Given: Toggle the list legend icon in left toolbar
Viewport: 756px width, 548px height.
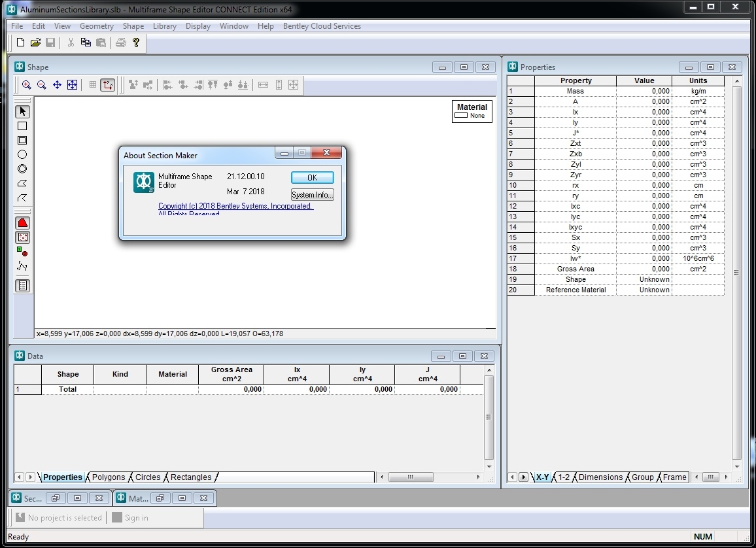Looking at the screenshot, I should 22,286.
